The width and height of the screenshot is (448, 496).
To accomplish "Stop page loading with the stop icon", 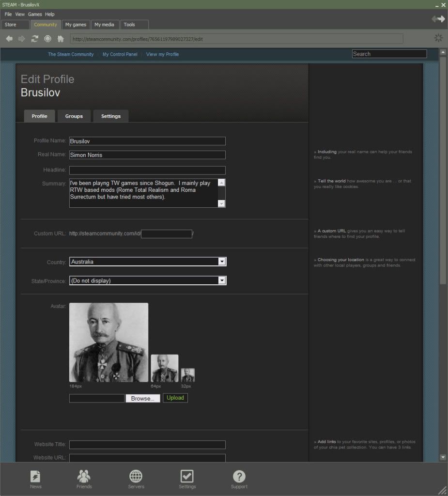I will coord(47,39).
